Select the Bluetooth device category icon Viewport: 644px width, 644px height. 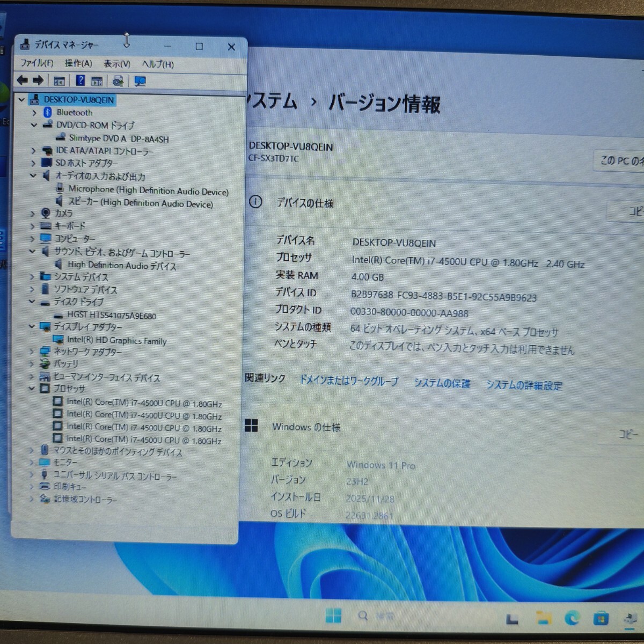47,112
